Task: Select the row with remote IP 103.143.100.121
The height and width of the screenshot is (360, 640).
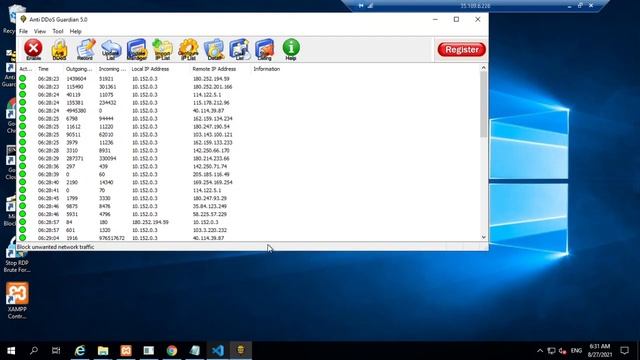Action: [x=249, y=134]
